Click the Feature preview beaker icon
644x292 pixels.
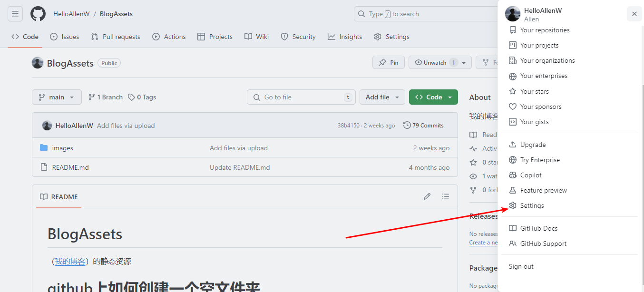click(513, 190)
